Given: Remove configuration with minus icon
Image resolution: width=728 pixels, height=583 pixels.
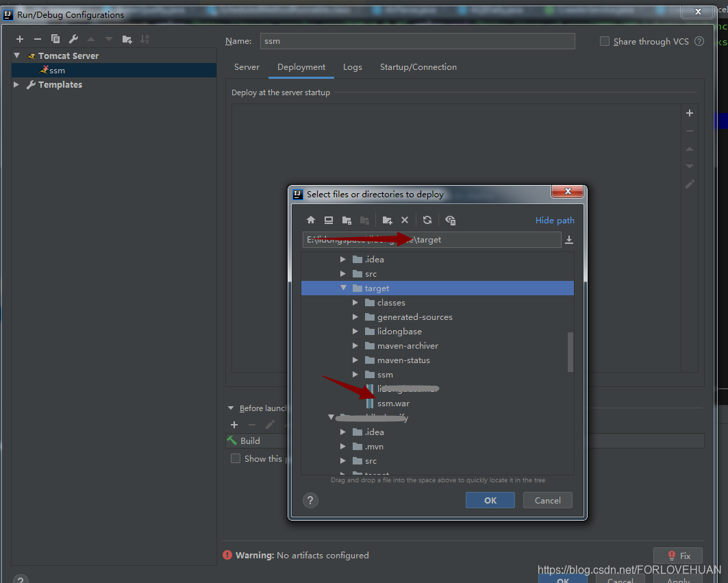Looking at the screenshot, I should tap(38, 40).
